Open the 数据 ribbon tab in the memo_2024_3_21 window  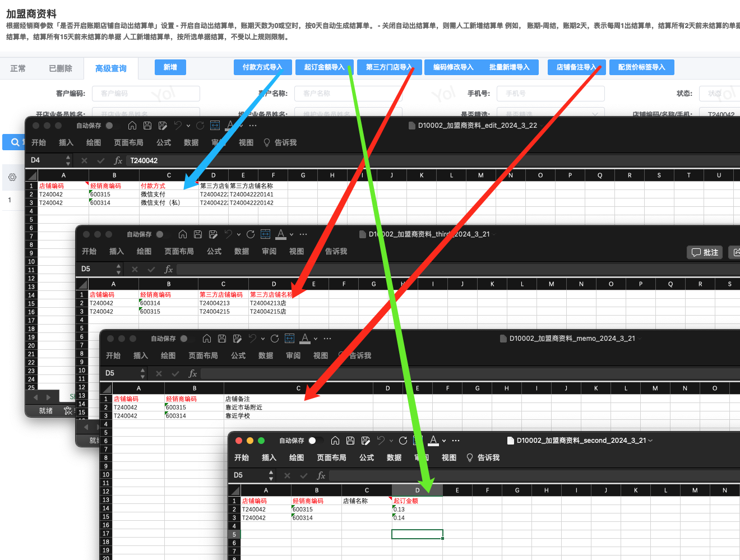tap(266, 356)
